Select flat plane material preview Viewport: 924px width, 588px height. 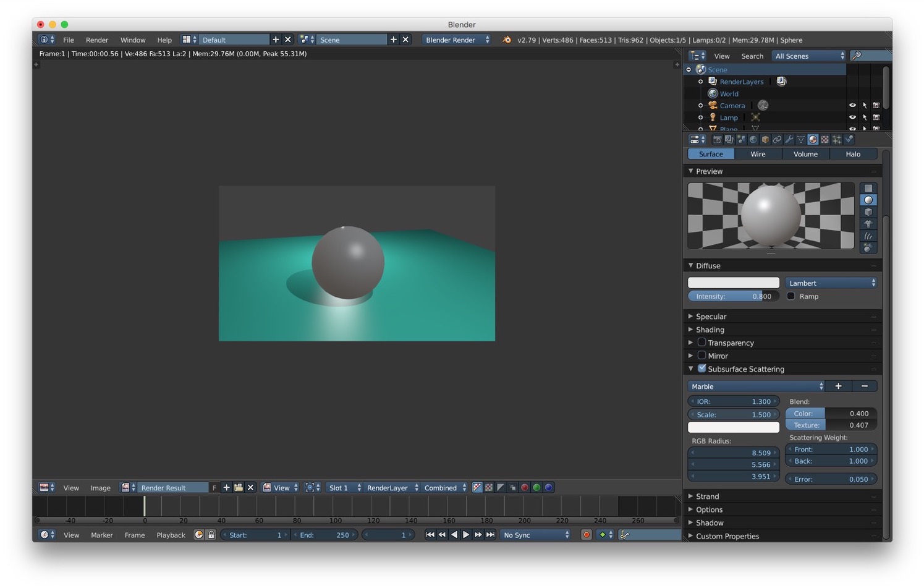868,189
